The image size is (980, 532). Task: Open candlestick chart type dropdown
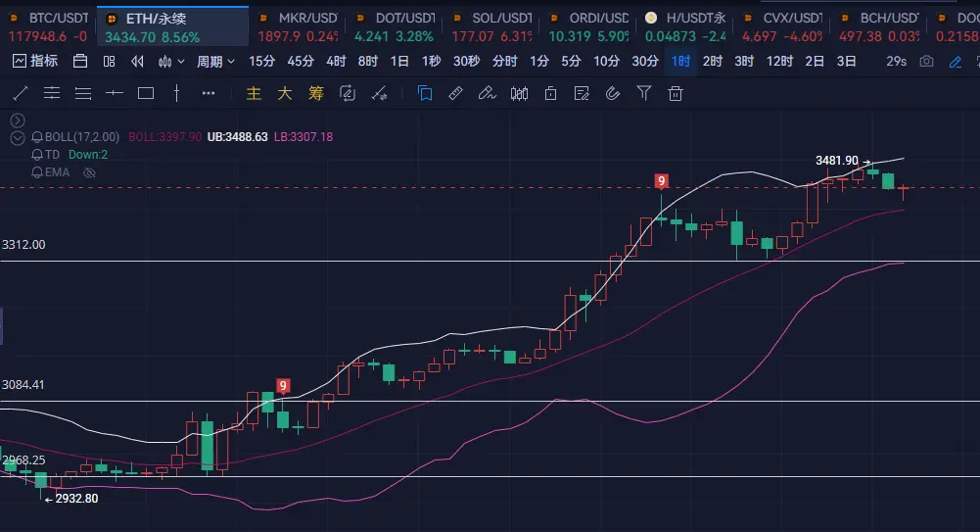pyautogui.click(x=171, y=62)
